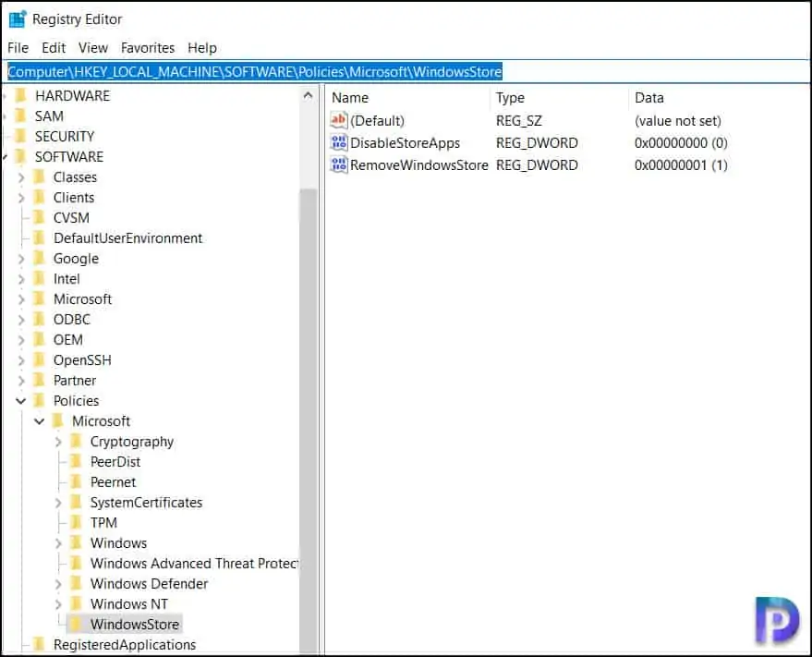
Task: Open the Edit menu
Action: click(x=54, y=48)
